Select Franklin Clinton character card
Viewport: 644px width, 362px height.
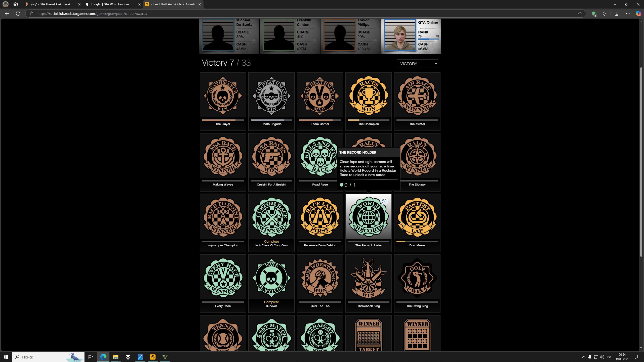click(290, 36)
